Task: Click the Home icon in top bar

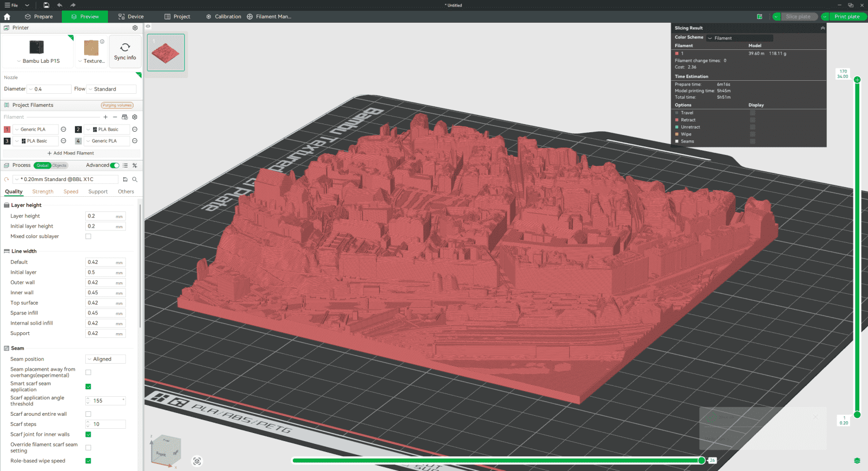Action: [7, 17]
